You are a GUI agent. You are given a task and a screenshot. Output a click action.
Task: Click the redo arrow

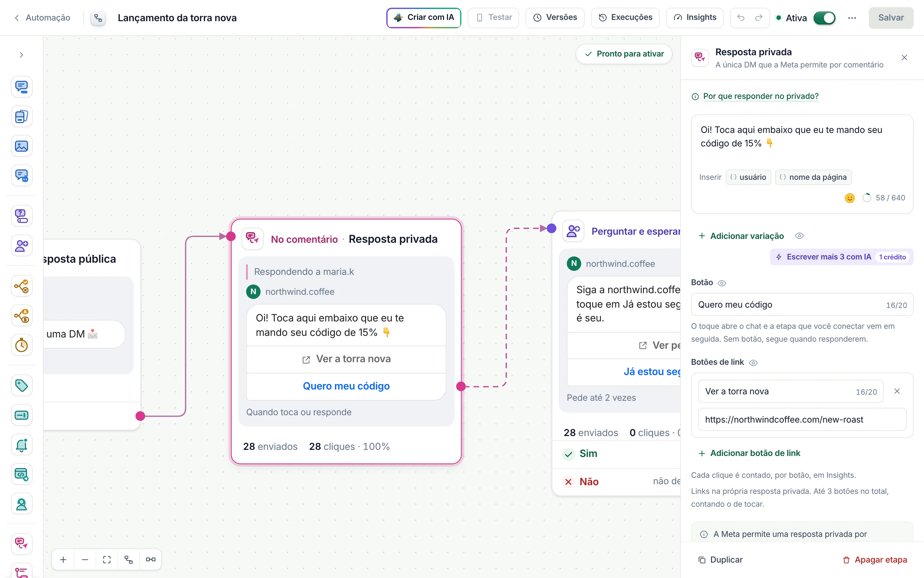(759, 18)
